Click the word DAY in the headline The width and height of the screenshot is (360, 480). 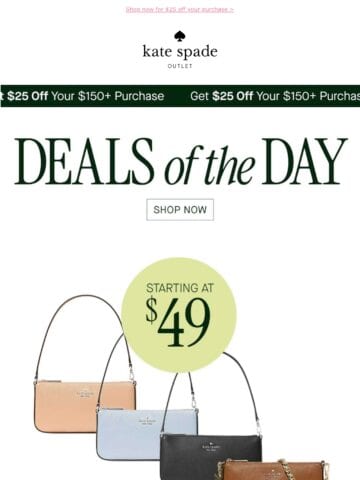[304, 162]
